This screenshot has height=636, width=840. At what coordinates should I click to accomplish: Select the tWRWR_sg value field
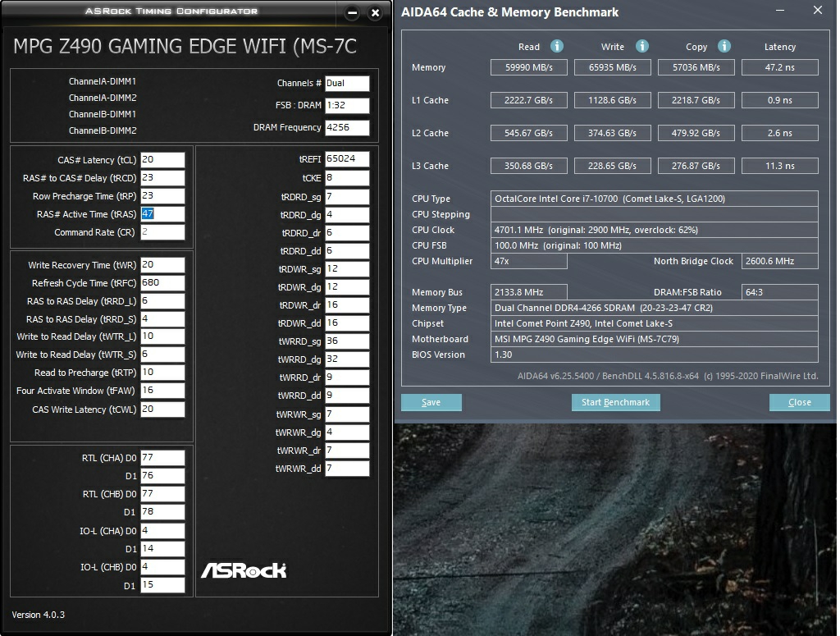347,414
